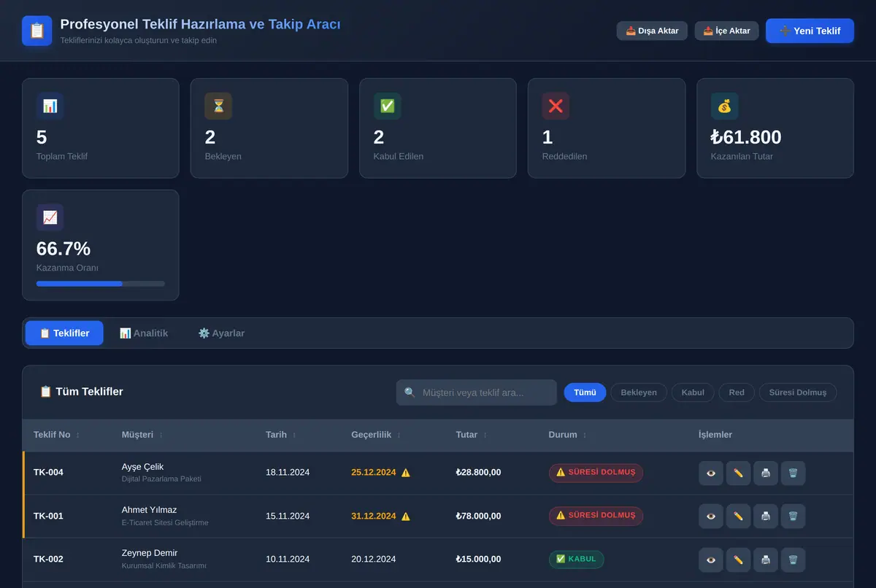876x588 pixels.
Task: Click the Kazanma Oranı progress bar
Action: click(x=101, y=284)
